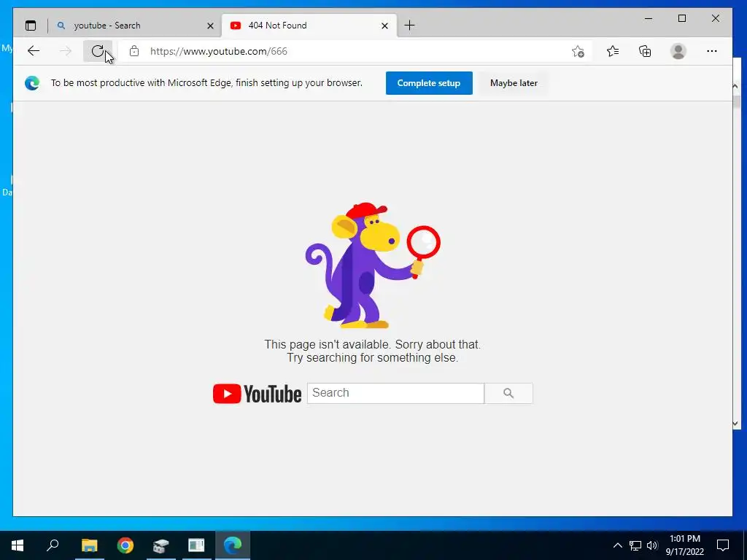Click the page scrollbar down arrow
Screen dimensions: 747x560
(x=735, y=424)
